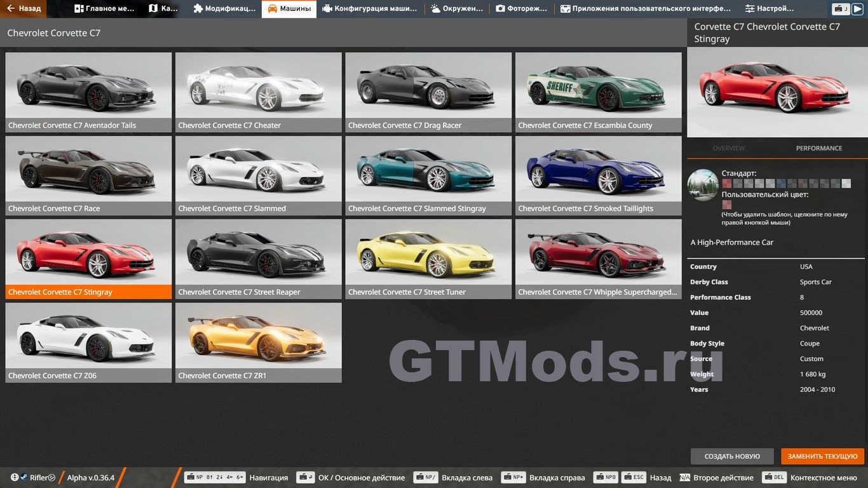The image size is (868, 488).
Task: Pick the Corvette C7 Escambia County sheriff car
Action: 599,92
